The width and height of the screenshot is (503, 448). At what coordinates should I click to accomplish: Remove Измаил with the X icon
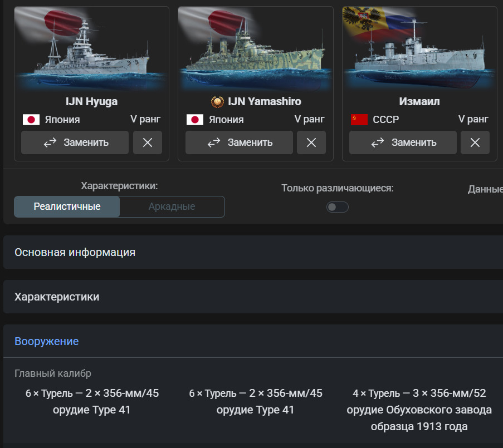tap(475, 142)
